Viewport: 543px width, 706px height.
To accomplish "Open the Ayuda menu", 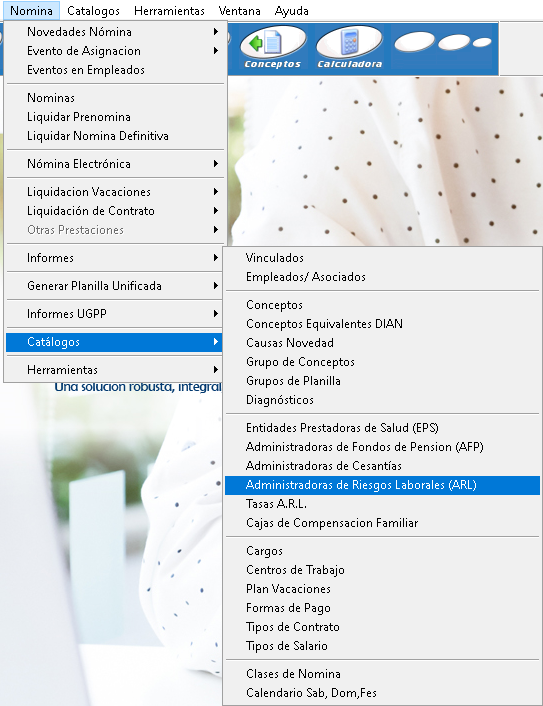I will click(x=291, y=11).
